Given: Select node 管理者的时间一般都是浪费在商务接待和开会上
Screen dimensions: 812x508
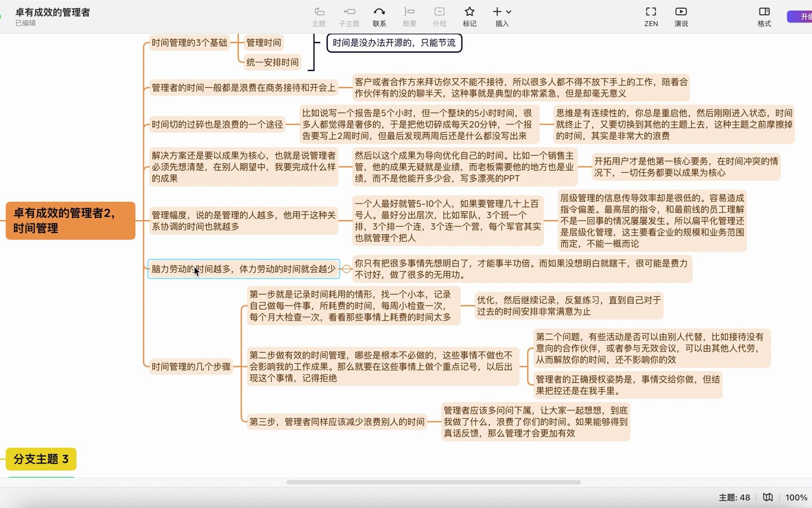Looking at the screenshot, I should click(x=243, y=87).
